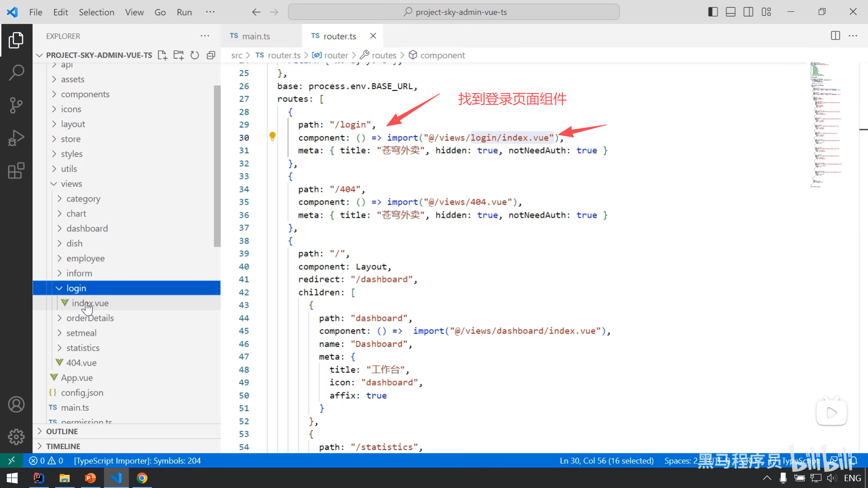
Task: Open the Extensions view
Action: coord(16,171)
